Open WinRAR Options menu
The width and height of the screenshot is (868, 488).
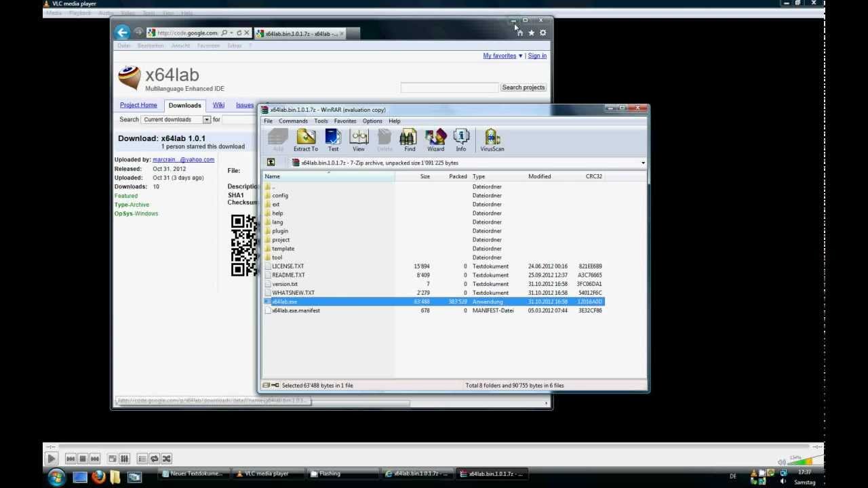pyautogui.click(x=372, y=121)
